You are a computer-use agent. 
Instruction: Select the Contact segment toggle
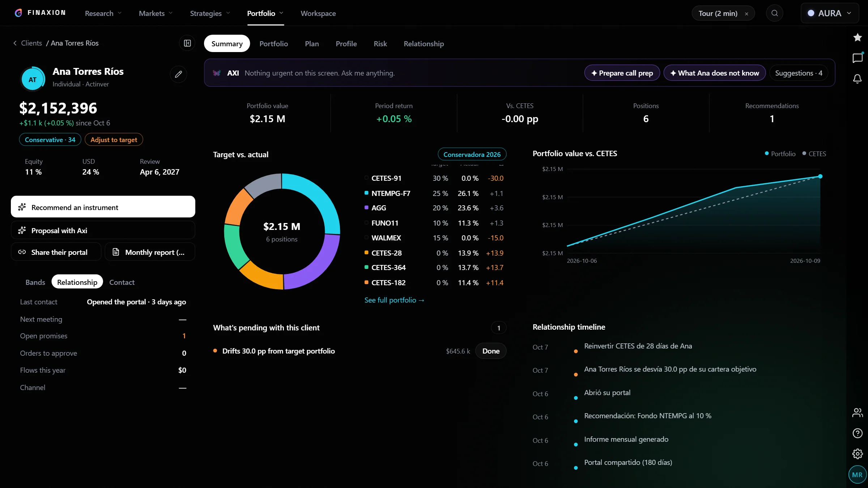(122, 282)
